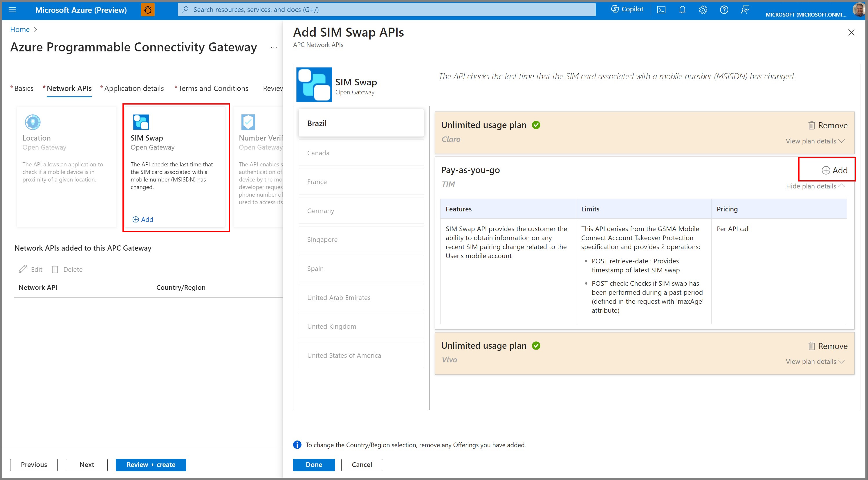Click the Country/Region column header
868x480 pixels.
181,287
